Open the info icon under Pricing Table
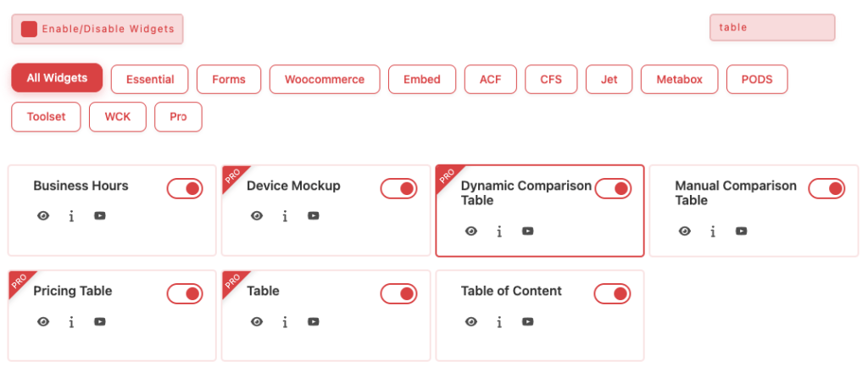The width and height of the screenshot is (868, 373). tap(71, 321)
